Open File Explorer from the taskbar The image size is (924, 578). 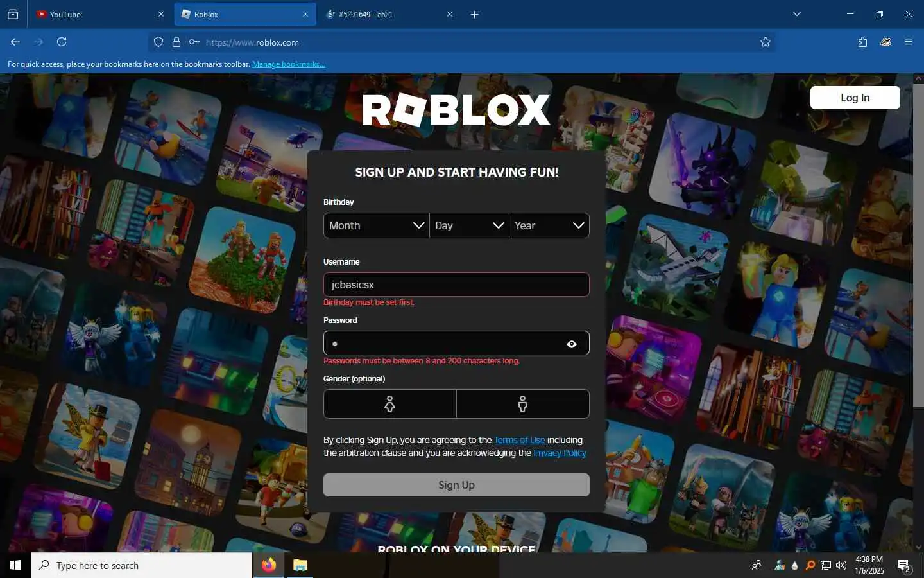[300, 565]
